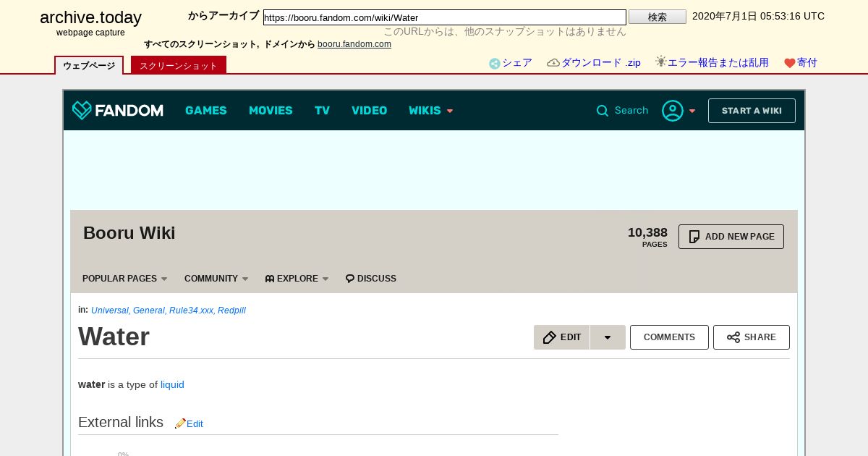
Task: Click the Search text in header
Action: pos(631,111)
